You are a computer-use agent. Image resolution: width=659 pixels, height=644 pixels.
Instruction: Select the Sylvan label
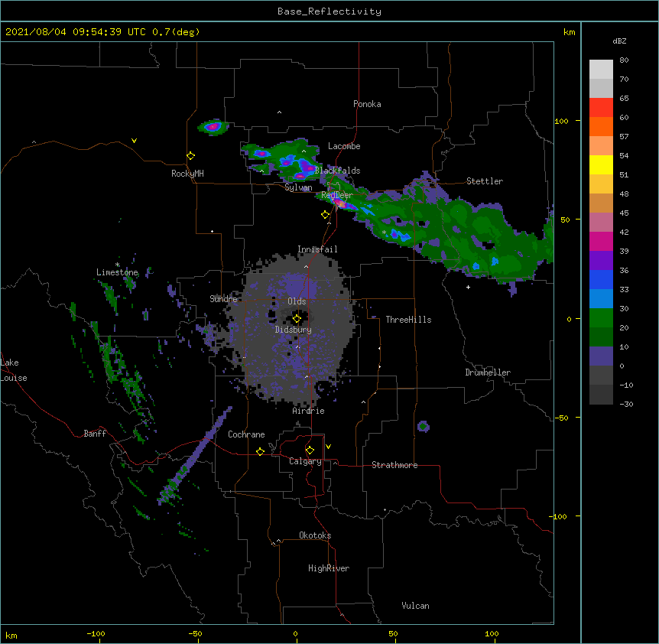pos(298,187)
